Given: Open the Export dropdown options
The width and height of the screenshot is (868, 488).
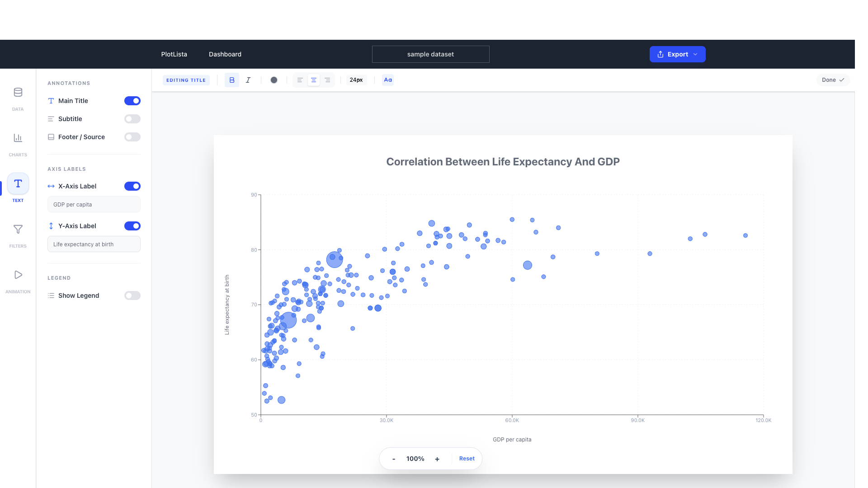Looking at the screenshot, I should [x=695, y=54].
